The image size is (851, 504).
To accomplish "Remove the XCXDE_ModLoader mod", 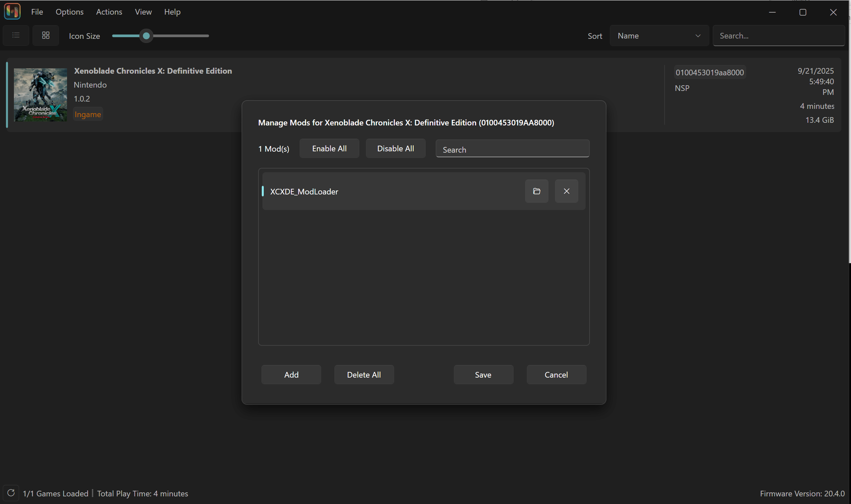I will point(566,191).
